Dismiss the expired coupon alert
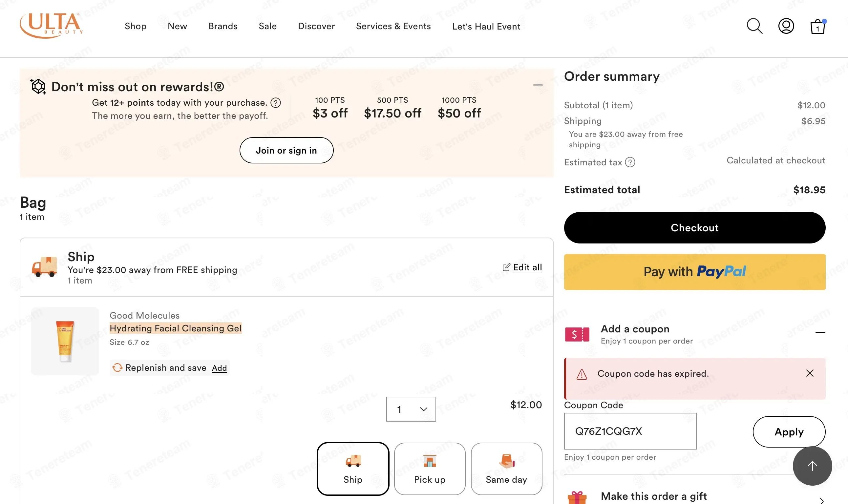The image size is (848, 504). pyautogui.click(x=810, y=373)
